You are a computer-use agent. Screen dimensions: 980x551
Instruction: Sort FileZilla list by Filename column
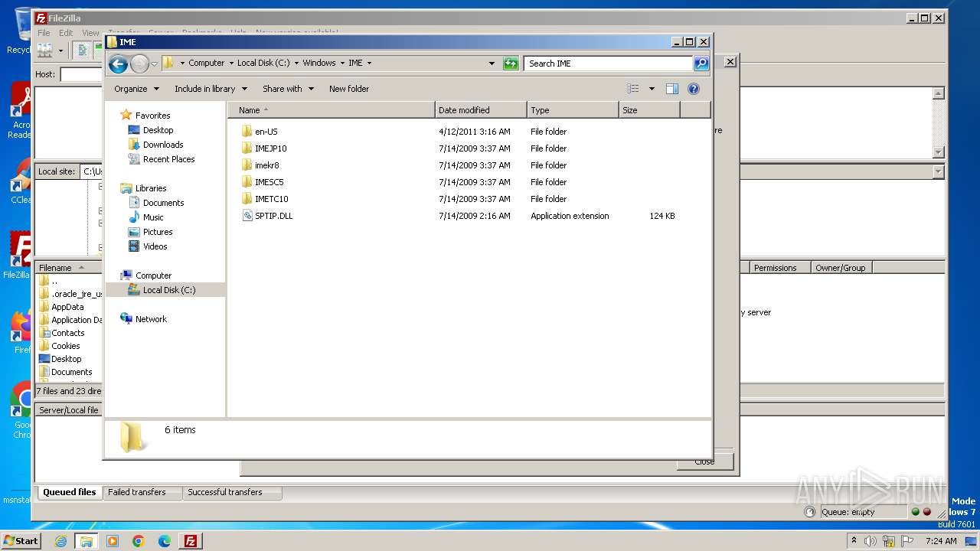[69, 268]
